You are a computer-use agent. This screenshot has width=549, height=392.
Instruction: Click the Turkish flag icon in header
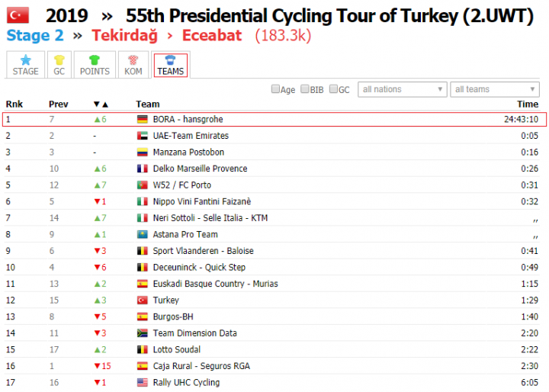click(x=18, y=15)
